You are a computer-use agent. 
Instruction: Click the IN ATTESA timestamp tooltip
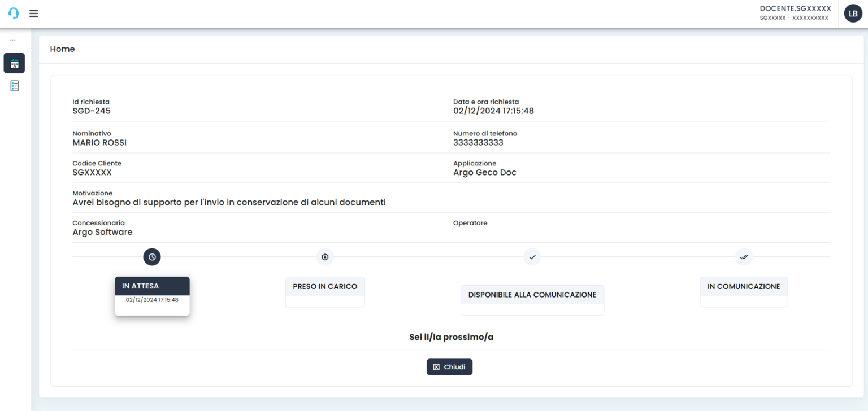click(152, 300)
